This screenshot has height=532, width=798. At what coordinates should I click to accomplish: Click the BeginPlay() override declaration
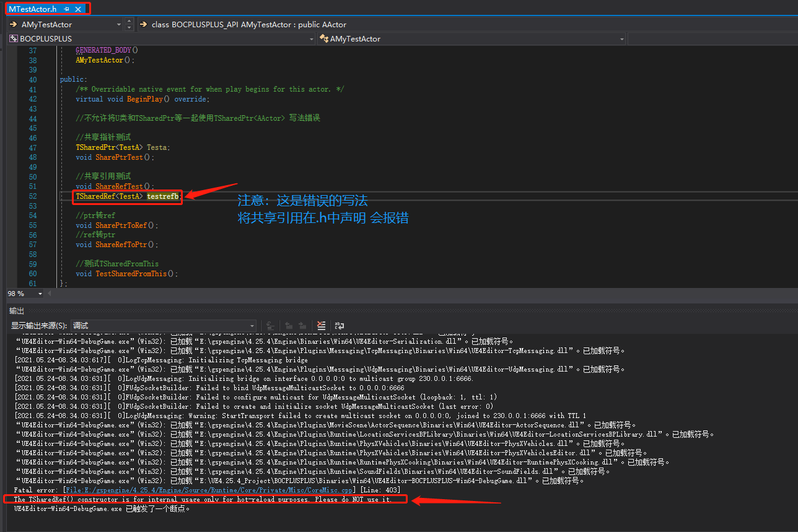coord(143,99)
